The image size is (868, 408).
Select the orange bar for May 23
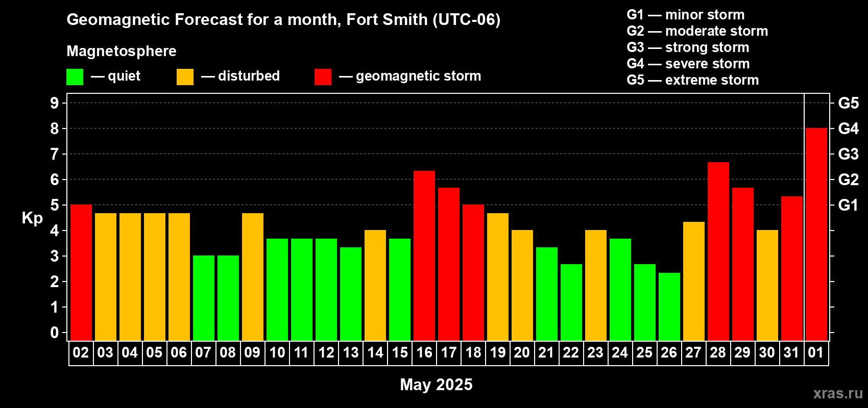596,286
